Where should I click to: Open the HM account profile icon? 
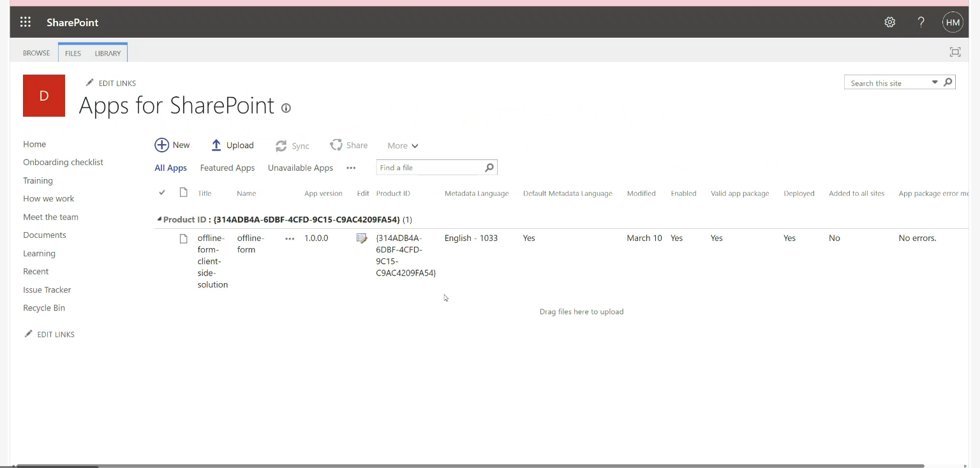pyautogui.click(x=953, y=22)
